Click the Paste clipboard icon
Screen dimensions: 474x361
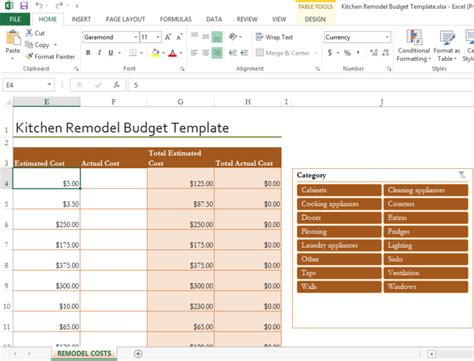13,37
